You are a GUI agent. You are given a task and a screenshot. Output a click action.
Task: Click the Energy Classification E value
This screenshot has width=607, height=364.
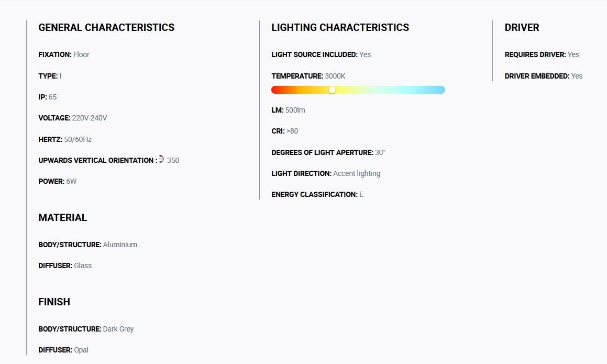pos(361,194)
